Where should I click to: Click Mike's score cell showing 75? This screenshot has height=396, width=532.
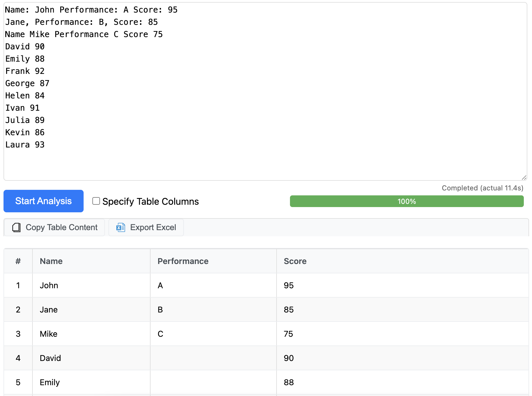pyautogui.click(x=289, y=334)
